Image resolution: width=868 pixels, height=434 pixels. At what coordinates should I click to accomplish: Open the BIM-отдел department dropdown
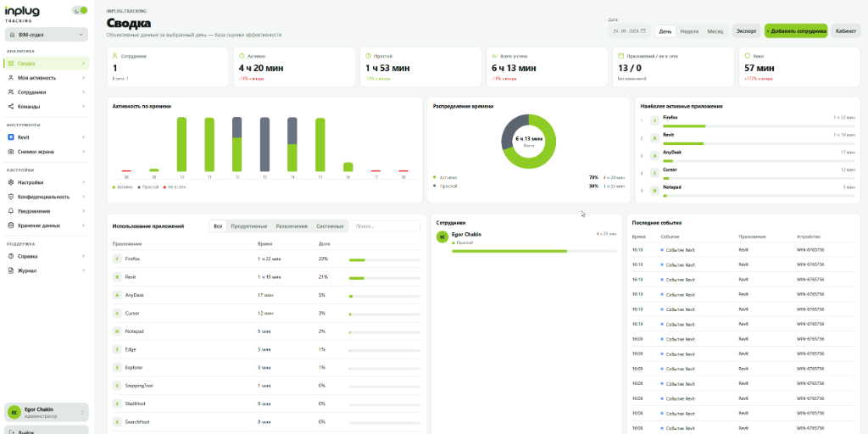pyautogui.click(x=47, y=34)
